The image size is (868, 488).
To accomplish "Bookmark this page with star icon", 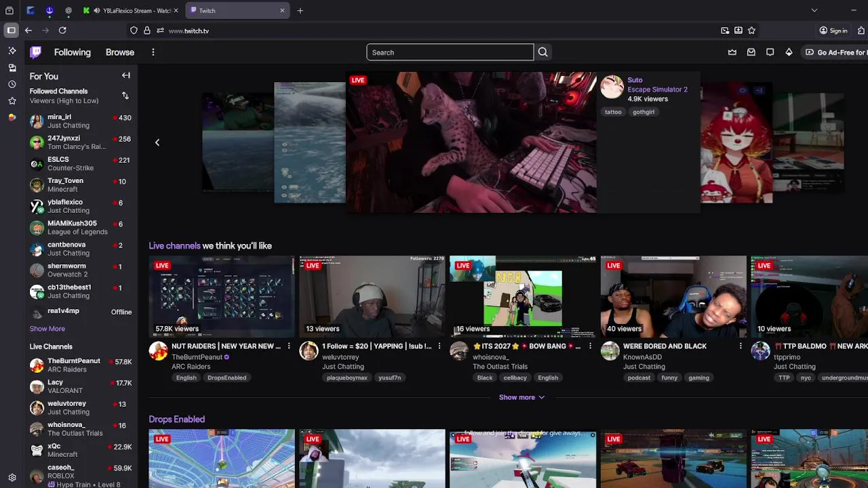I will pyautogui.click(x=751, y=30).
